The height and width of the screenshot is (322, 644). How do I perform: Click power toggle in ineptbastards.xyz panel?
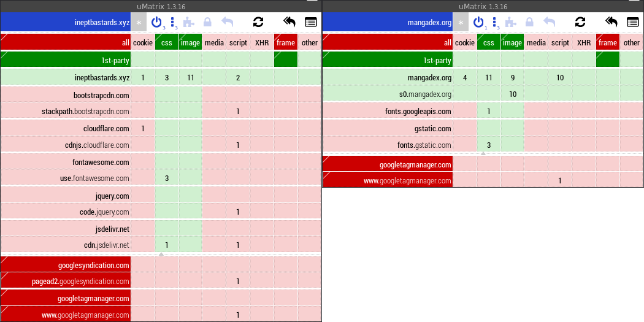[x=156, y=22]
